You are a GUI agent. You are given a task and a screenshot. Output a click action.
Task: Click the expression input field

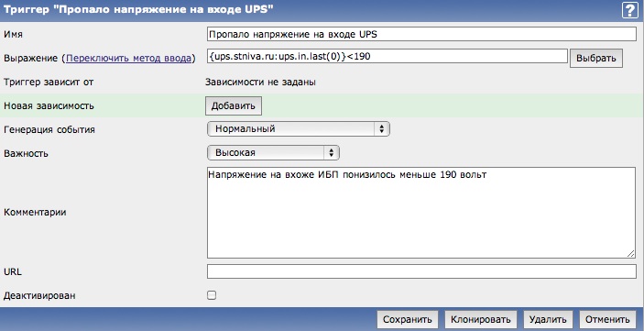tap(387, 56)
